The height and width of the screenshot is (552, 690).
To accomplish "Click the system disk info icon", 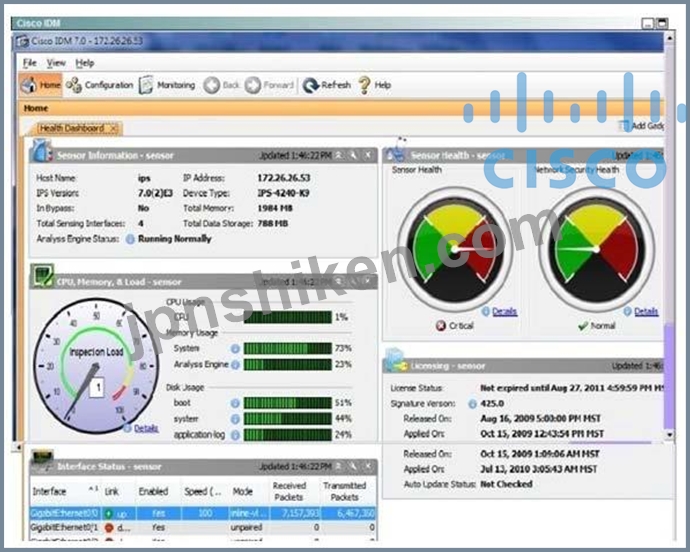I will pyautogui.click(x=235, y=419).
